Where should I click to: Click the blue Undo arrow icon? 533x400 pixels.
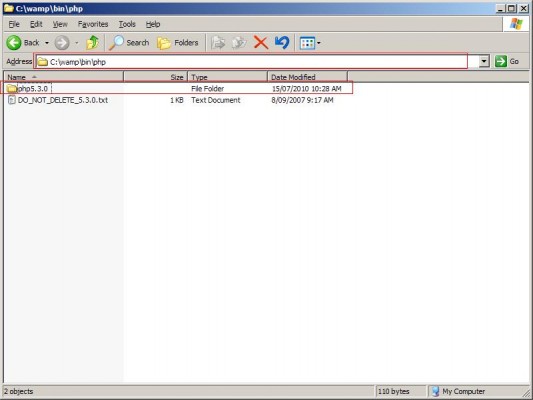[282, 43]
